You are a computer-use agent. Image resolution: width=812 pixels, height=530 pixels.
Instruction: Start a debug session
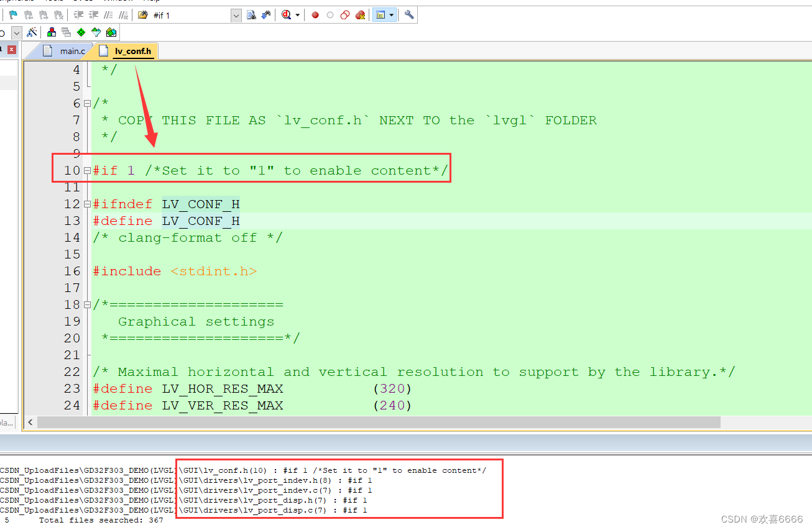coord(287,14)
